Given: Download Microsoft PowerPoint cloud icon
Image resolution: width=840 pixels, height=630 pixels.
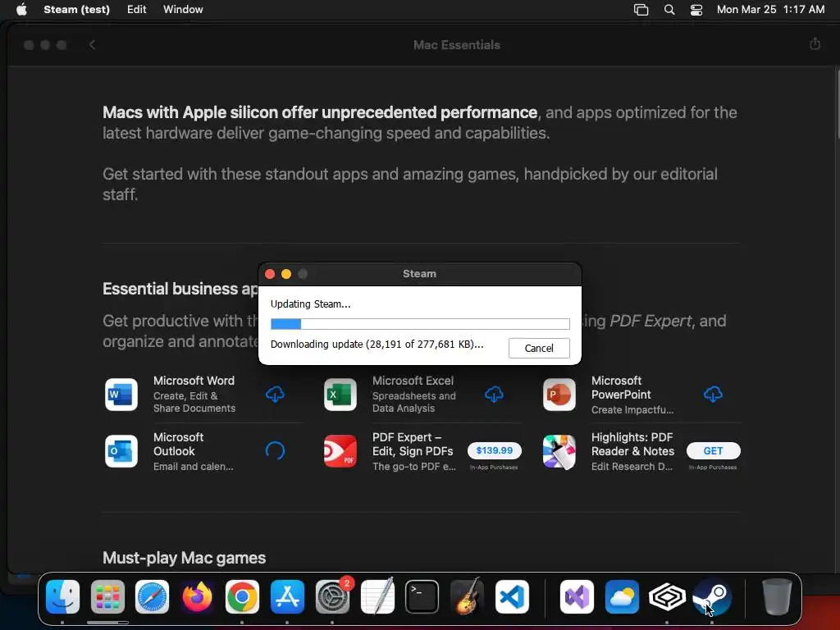Looking at the screenshot, I should pos(713,395).
